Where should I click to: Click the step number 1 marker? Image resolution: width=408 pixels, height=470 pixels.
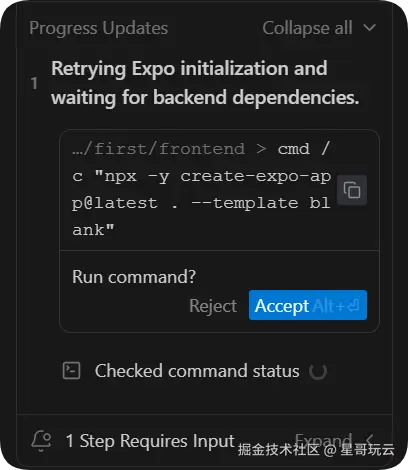tap(34, 83)
